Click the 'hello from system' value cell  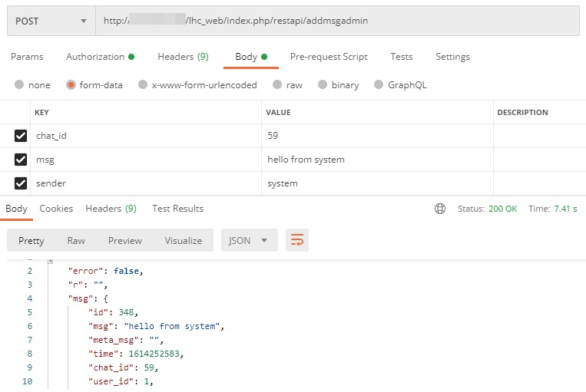coord(377,160)
